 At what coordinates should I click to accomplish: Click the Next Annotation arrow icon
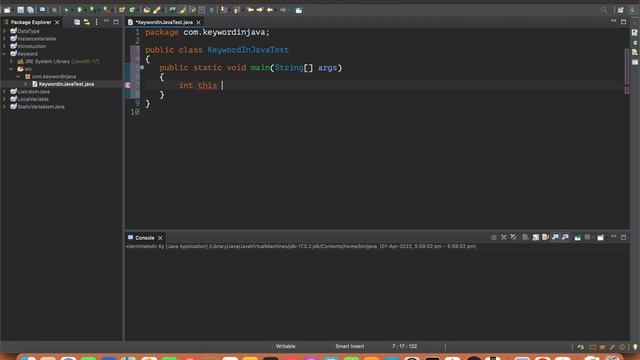pos(223,10)
